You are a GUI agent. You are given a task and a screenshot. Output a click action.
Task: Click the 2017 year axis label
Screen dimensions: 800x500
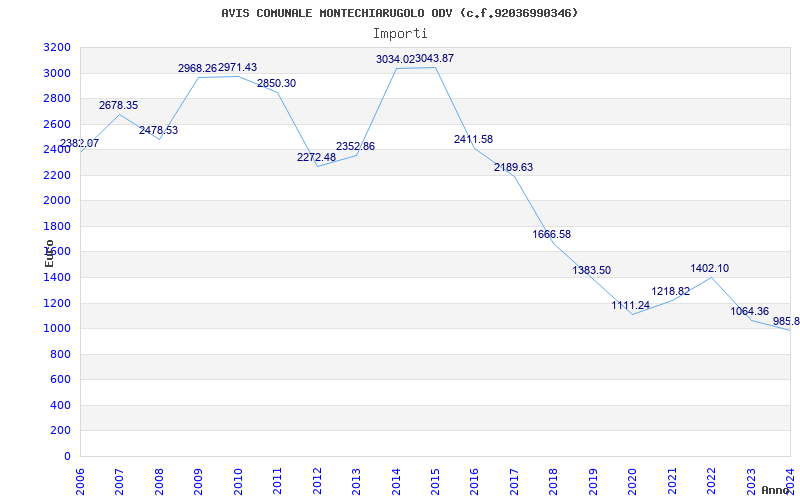coord(514,482)
